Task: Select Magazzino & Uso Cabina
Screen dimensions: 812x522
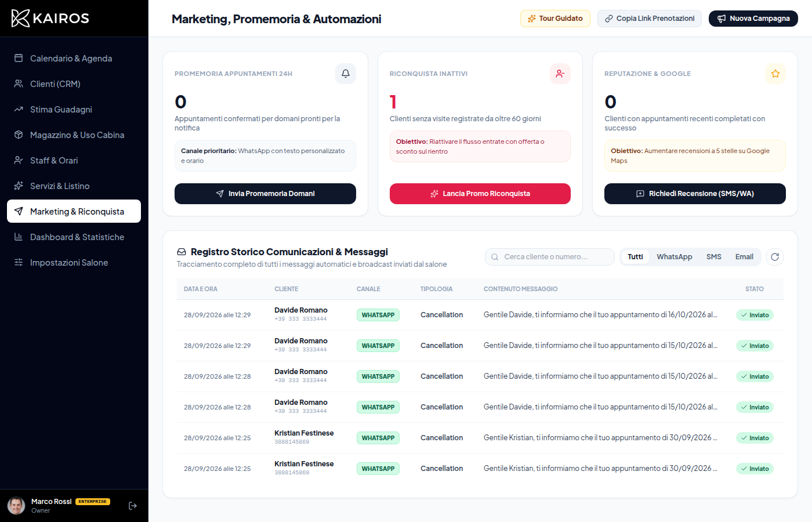Action: [x=74, y=135]
